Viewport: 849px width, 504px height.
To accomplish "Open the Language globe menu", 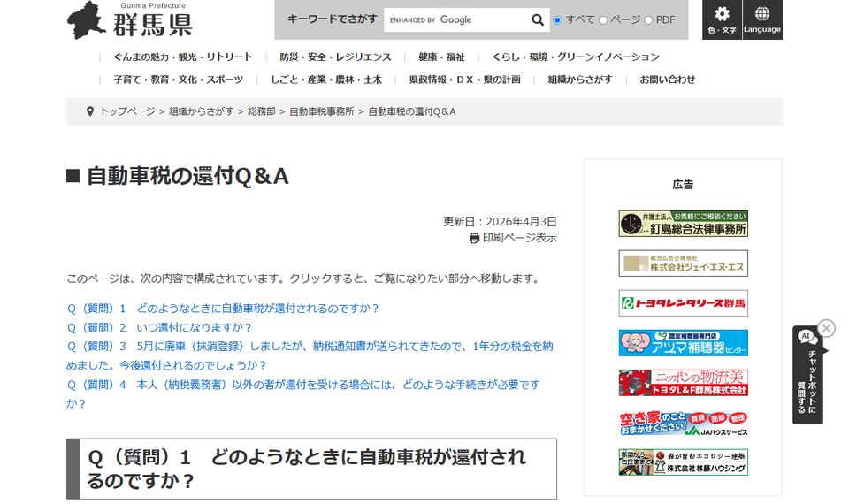I will (x=761, y=19).
